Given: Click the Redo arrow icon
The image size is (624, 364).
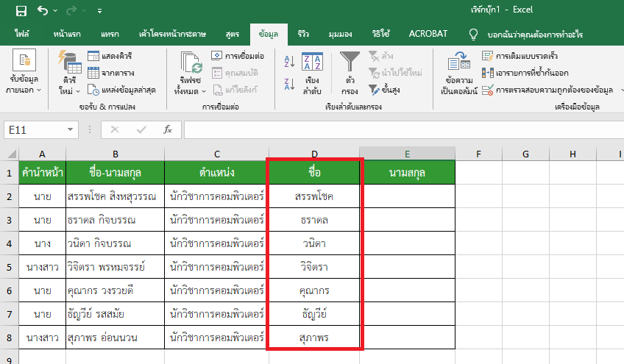Looking at the screenshot, I should tap(71, 10).
